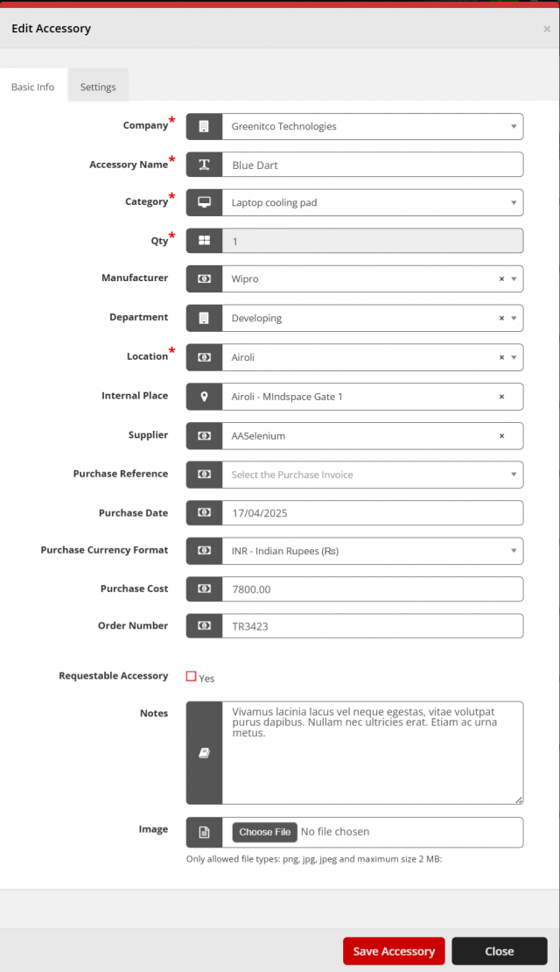Screen dimensions: 560x972
Task: Click the building icon beside Company field
Action: 204,126
